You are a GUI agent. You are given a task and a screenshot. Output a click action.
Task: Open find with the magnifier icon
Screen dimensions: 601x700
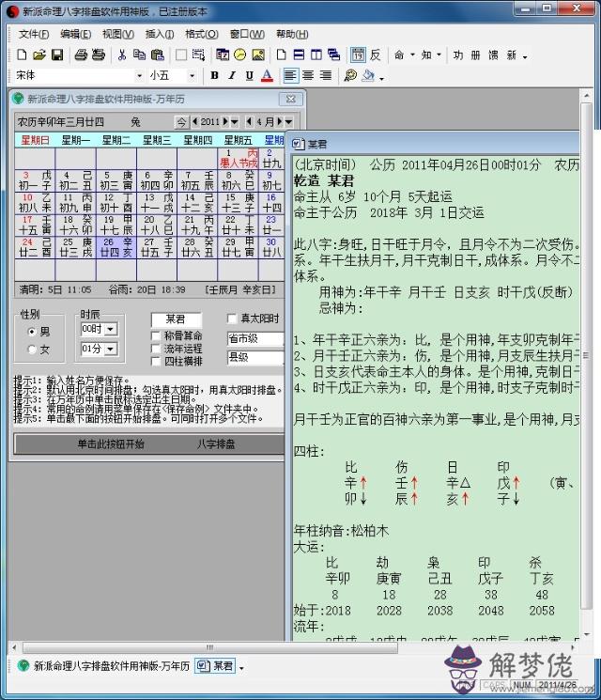tap(350, 75)
